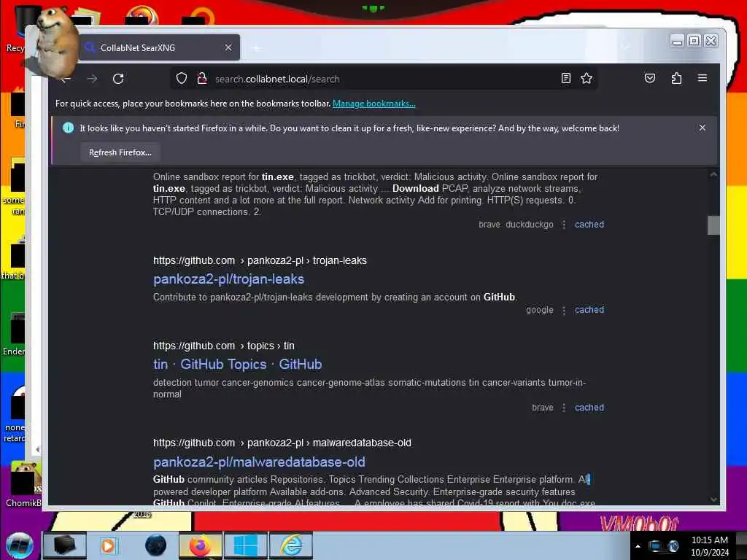Open the dark box taskbar icon
747x560 pixels.
click(x=64, y=545)
